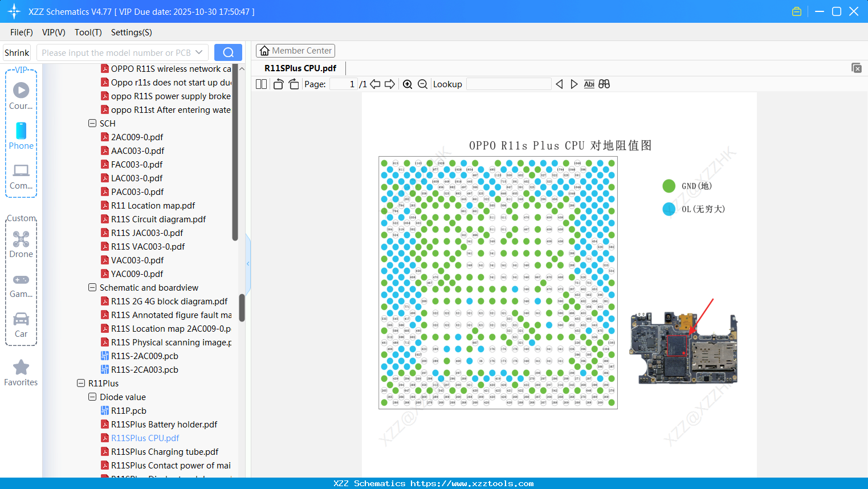The image size is (868, 489).
Task: Click the motherboard photo thumbnail
Action: click(683, 347)
